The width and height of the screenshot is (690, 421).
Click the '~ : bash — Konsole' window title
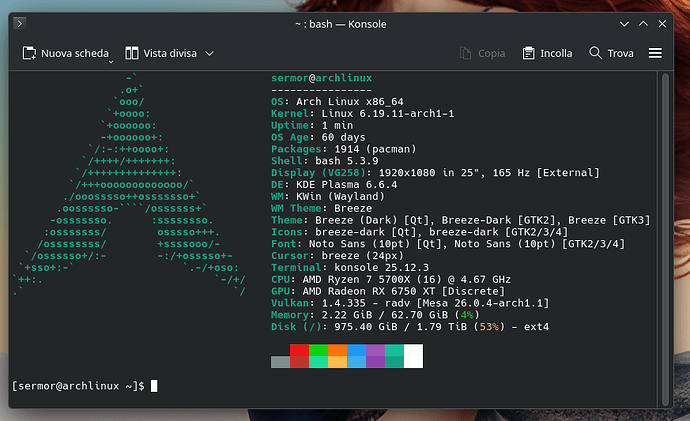[341, 24]
